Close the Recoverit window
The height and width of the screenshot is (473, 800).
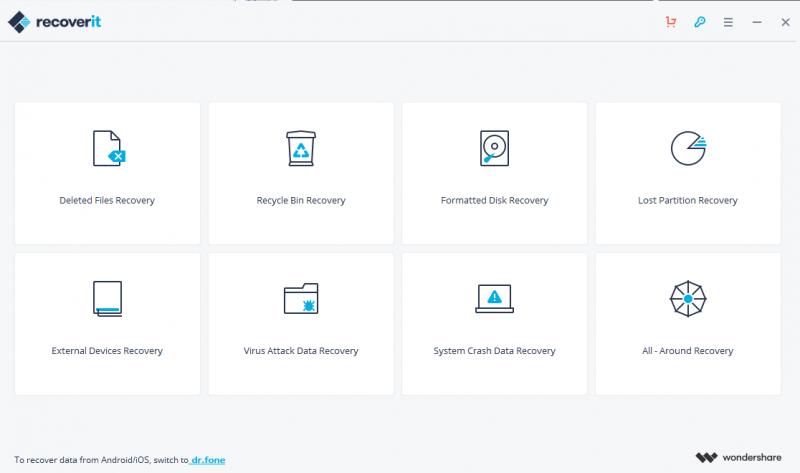click(x=785, y=22)
